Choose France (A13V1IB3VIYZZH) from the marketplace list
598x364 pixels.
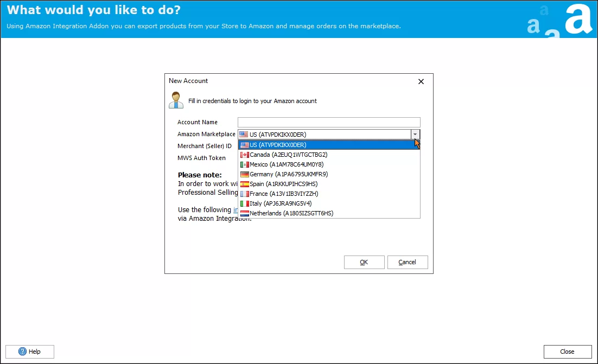(284, 194)
